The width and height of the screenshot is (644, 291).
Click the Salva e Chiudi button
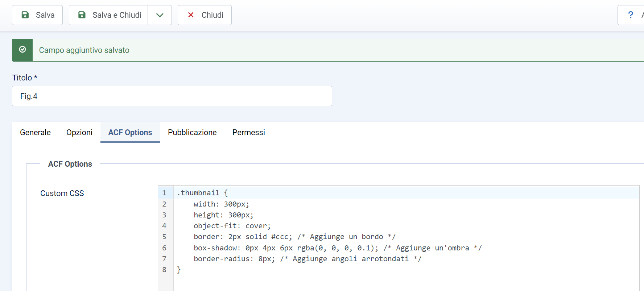coord(108,15)
